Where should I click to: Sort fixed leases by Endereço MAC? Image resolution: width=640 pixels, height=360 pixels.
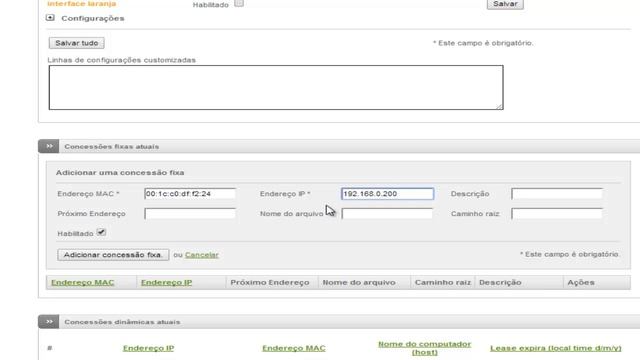(x=82, y=282)
